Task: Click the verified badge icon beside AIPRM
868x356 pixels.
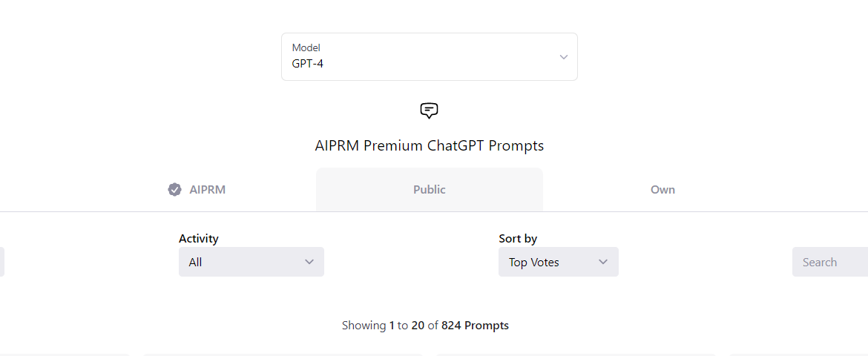Action: 174,190
